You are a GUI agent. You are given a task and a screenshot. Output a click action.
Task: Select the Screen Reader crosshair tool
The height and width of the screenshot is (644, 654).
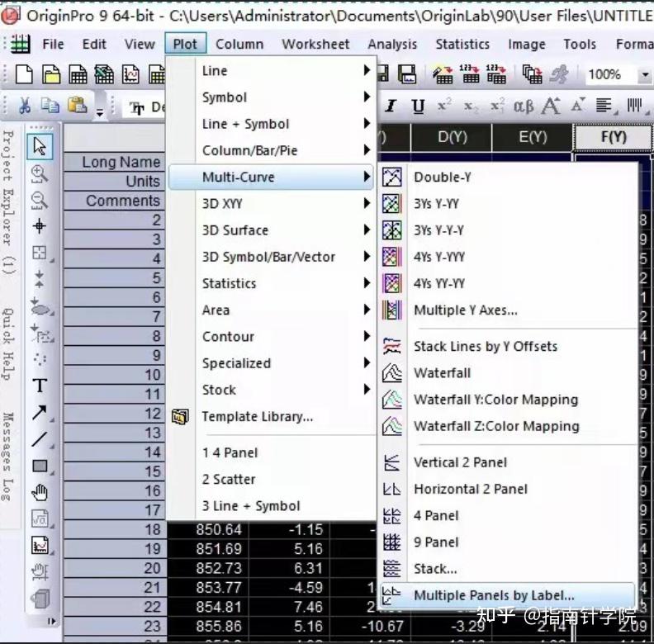click(40, 226)
